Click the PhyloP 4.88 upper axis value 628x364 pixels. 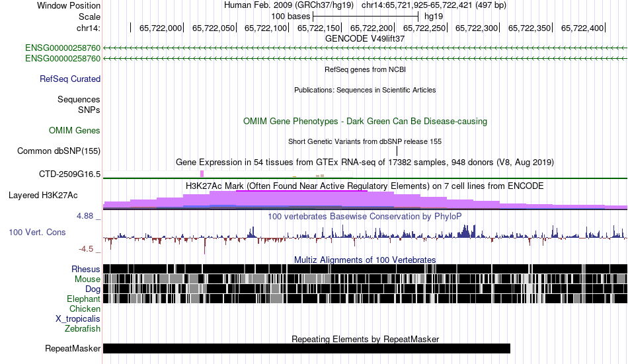[85, 216]
